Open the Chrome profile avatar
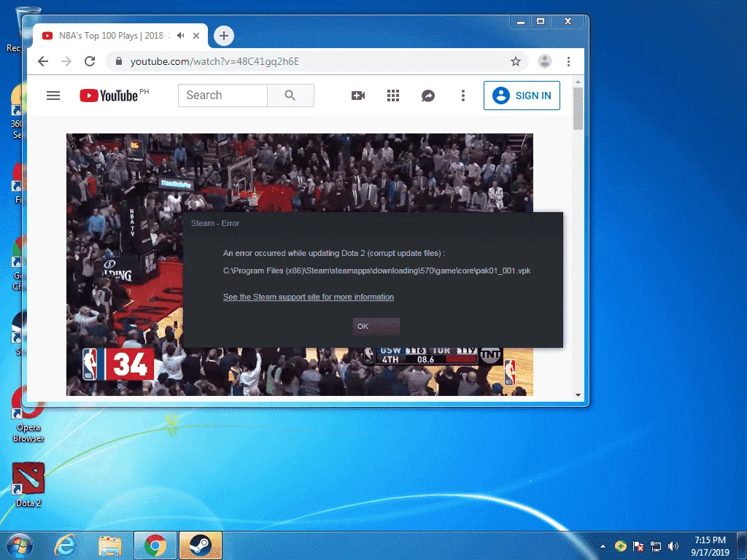This screenshot has height=560, width=747. [544, 61]
